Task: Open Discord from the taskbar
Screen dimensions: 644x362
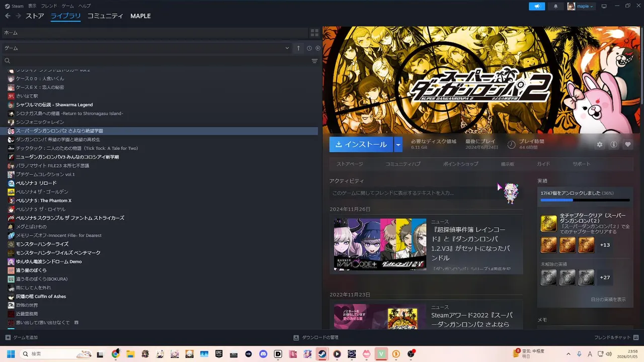Action: click(263, 354)
